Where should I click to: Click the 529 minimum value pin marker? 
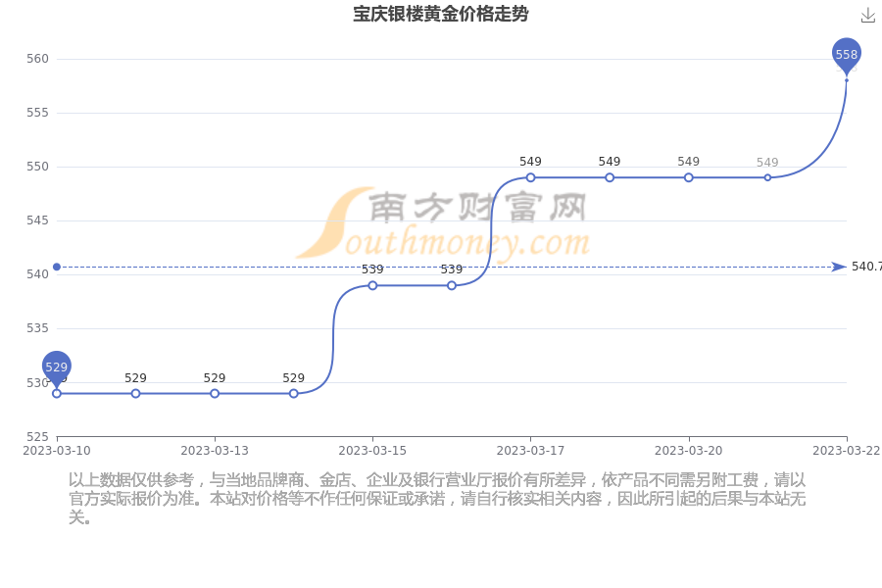pyautogui.click(x=56, y=368)
